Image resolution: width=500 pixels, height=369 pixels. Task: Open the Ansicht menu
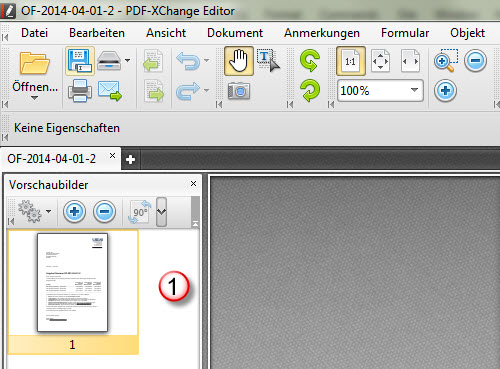click(x=166, y=33)
